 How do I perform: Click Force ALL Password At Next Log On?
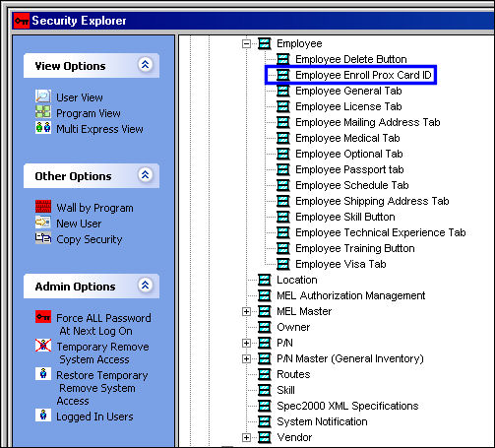(103, 325)
